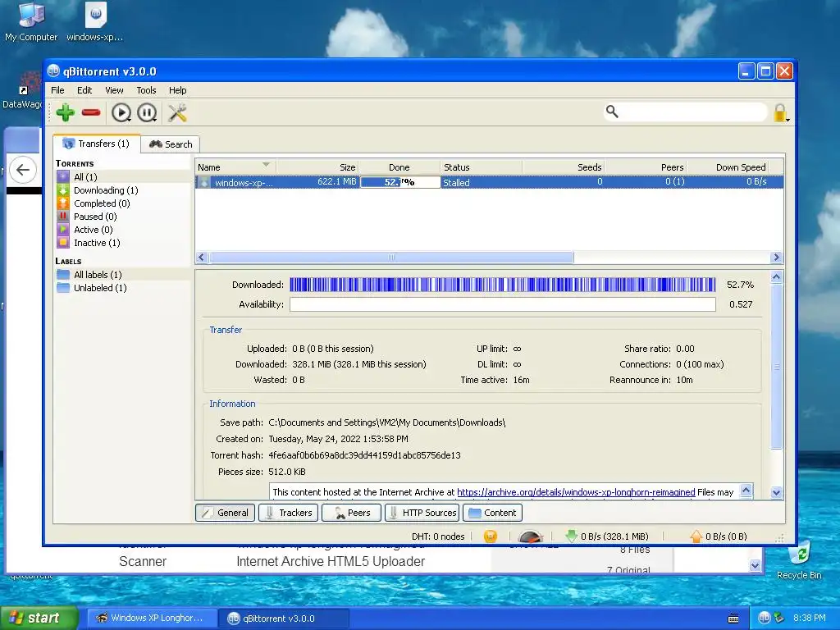Open My Computer desktop icon

[31, 22]
